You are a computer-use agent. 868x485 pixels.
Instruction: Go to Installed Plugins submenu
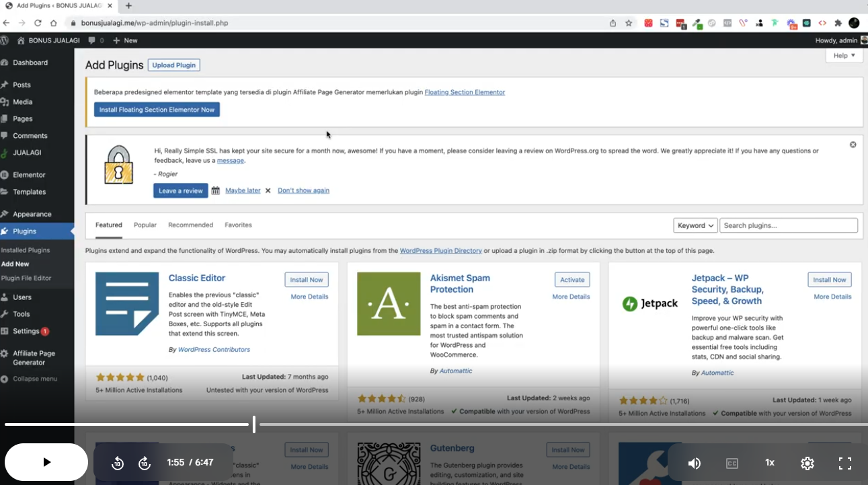click(x=26, y=250)
